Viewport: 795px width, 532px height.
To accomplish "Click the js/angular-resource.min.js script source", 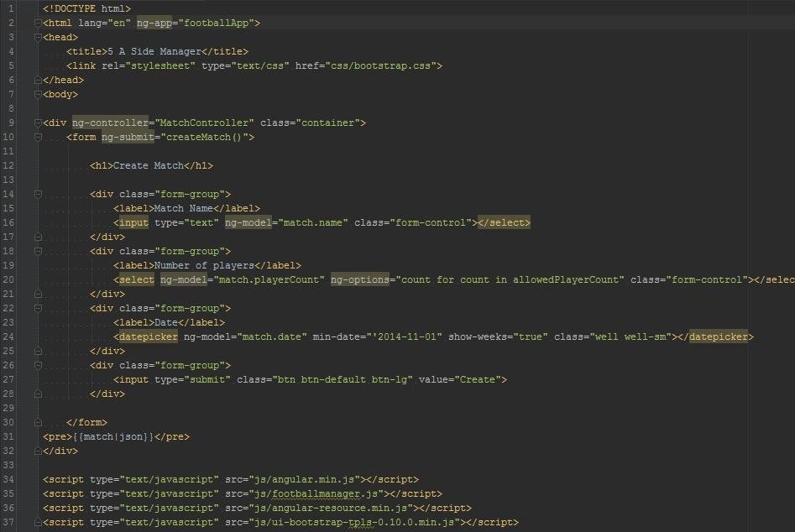I will tap(331, 508).
